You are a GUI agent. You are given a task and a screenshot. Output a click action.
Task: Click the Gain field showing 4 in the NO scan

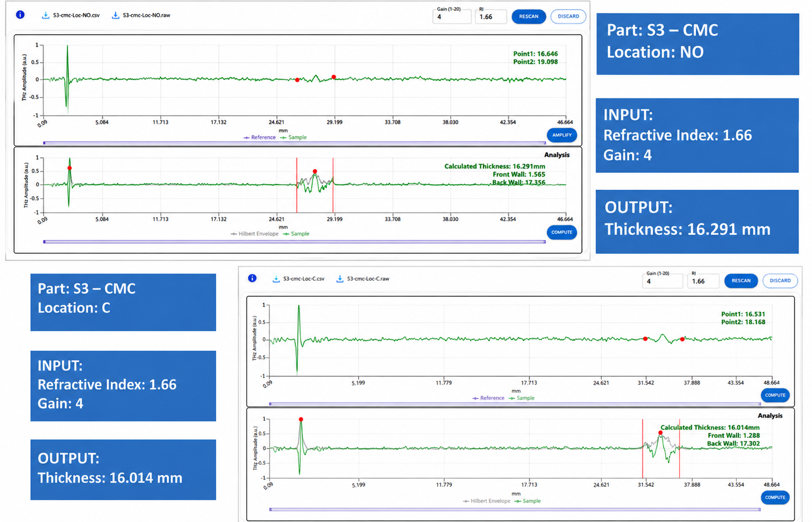452,16
